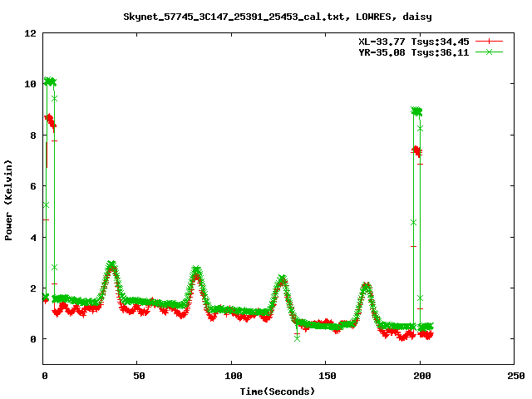Click the y-axis tick label 8
This screenshot has height=399, width=532.
[33, 135]
